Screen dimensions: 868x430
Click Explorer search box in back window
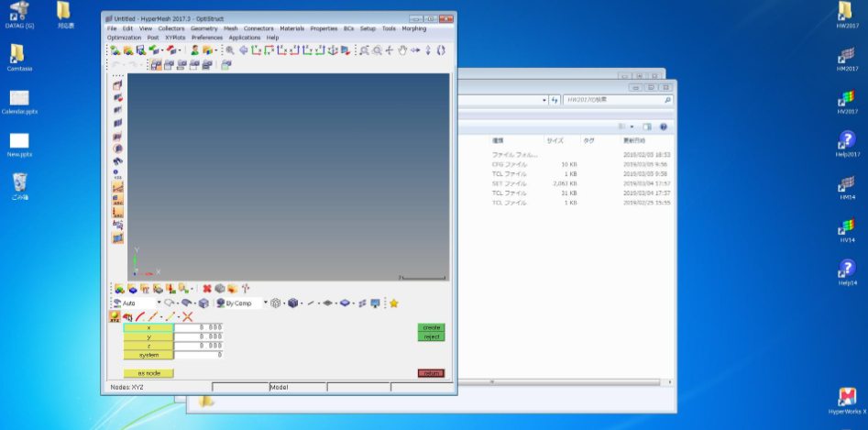[617, 100]
